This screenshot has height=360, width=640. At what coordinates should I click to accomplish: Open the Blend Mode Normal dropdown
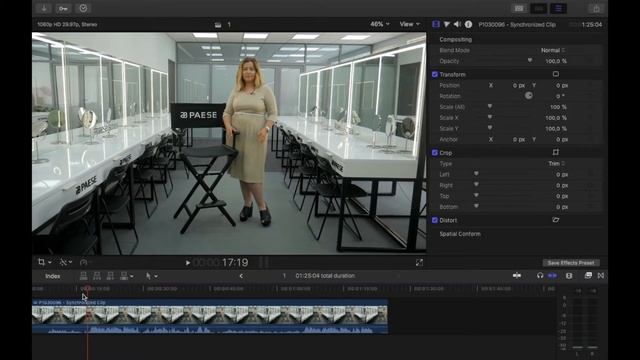click(553, 50)
